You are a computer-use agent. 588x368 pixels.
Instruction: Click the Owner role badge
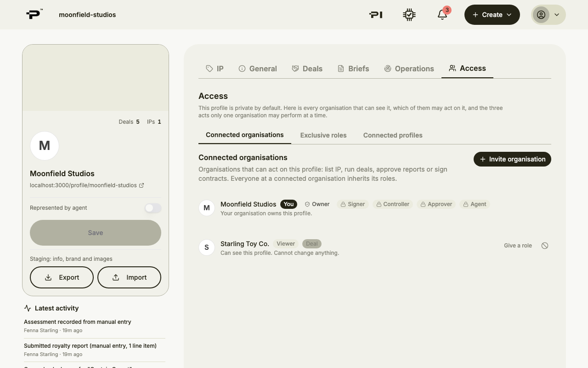pos(317,204)
